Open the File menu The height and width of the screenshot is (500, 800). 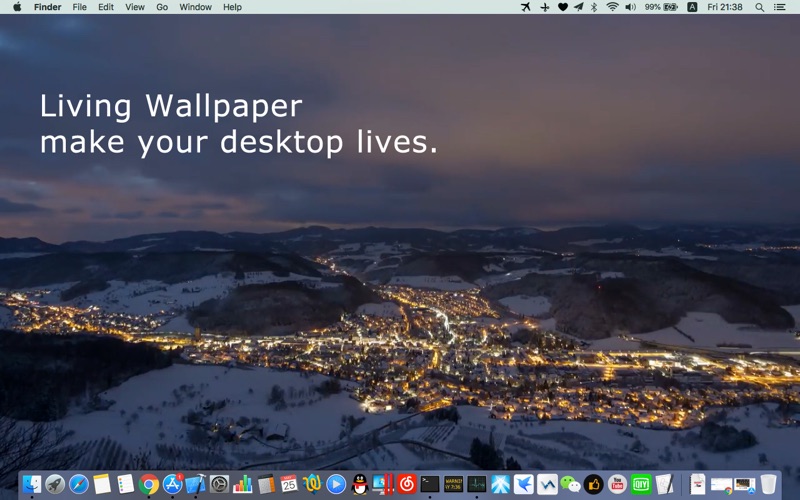coord(79,7)
